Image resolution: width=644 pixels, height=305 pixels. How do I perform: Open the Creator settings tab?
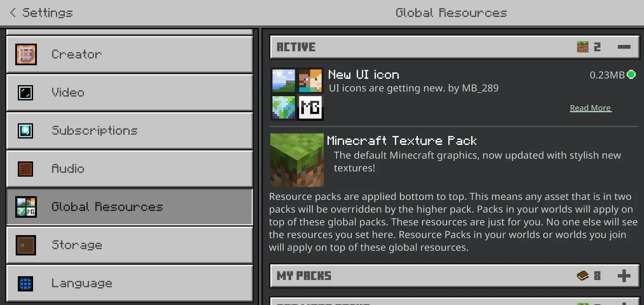[x=130, y=54]
